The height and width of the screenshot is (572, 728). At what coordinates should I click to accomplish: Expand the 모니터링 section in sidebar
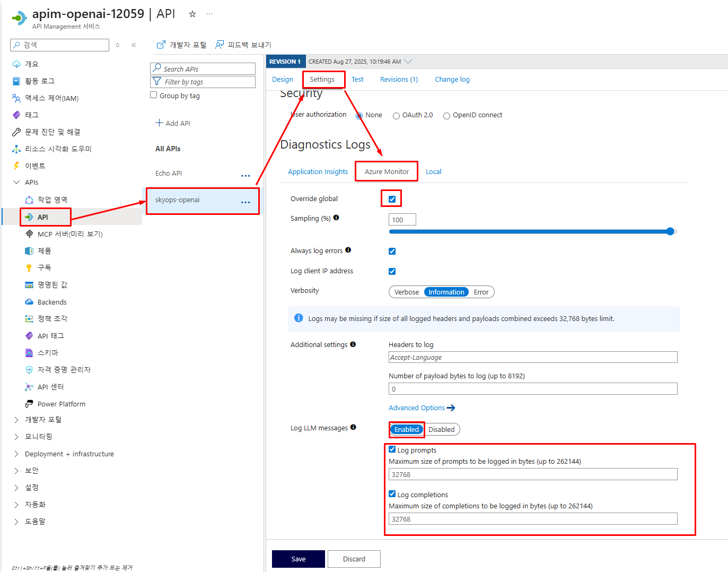[16, 437]
